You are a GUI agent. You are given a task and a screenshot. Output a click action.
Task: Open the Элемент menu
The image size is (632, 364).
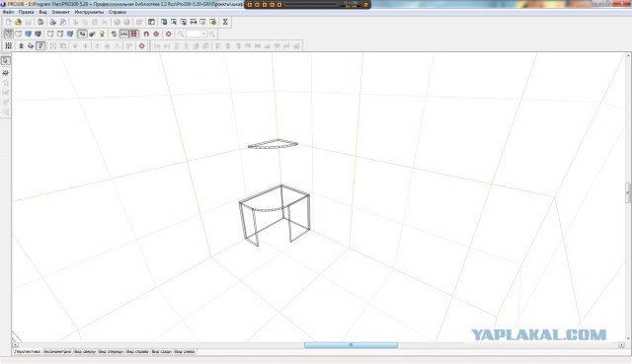pyautogui.click(x=61, y=12)
